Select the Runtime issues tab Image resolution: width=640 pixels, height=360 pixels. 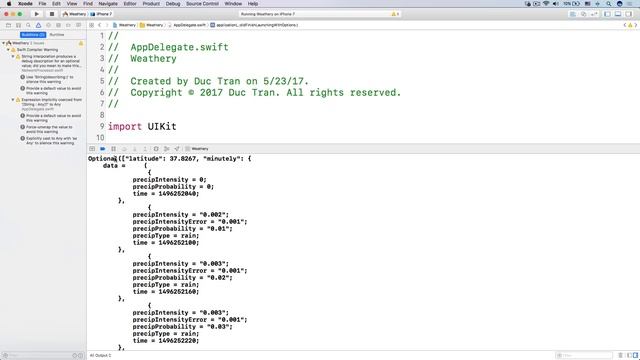[57, 35]
